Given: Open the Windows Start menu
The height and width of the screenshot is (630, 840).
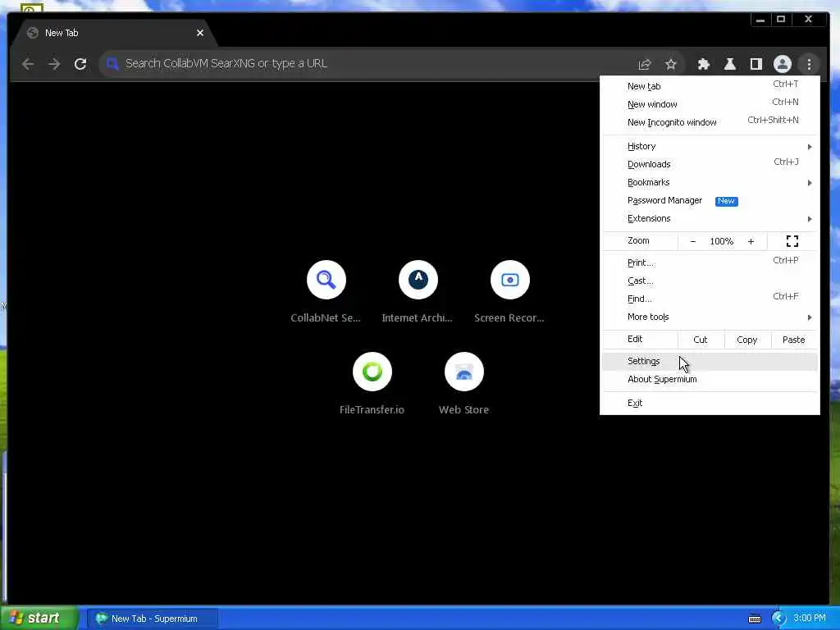Looking at the screenshot, I should tap(38, 619).
